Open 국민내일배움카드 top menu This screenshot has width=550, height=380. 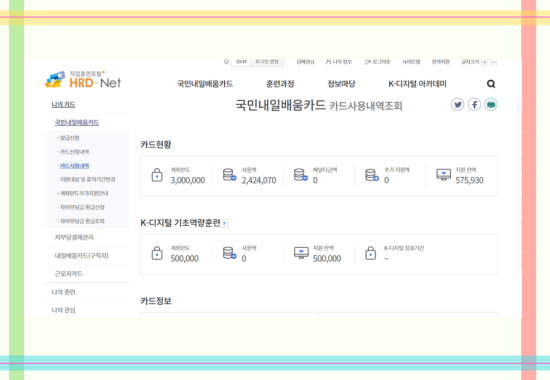tap(205, 84)
